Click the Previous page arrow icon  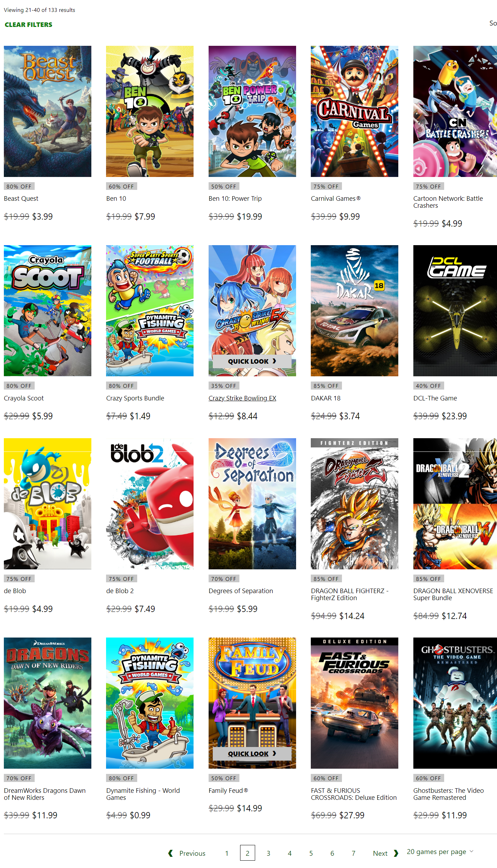pos(170,853)
